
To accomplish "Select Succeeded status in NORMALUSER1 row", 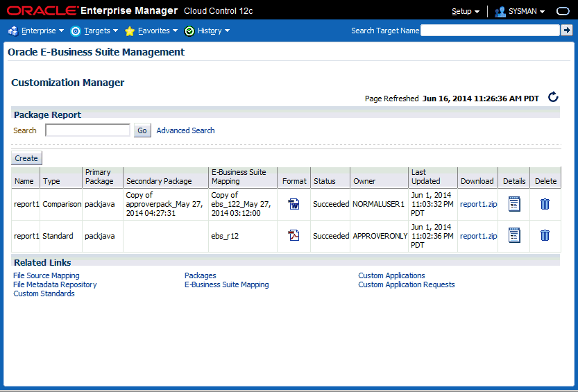I will pyautogui.click(x=331, y=204).
